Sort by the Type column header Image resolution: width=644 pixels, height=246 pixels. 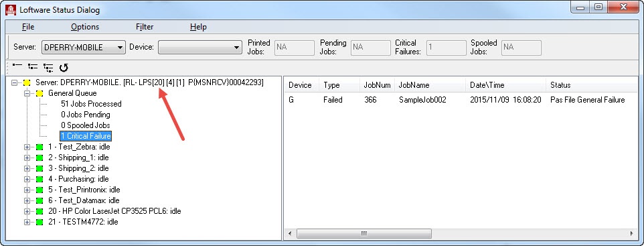(339, 85)
